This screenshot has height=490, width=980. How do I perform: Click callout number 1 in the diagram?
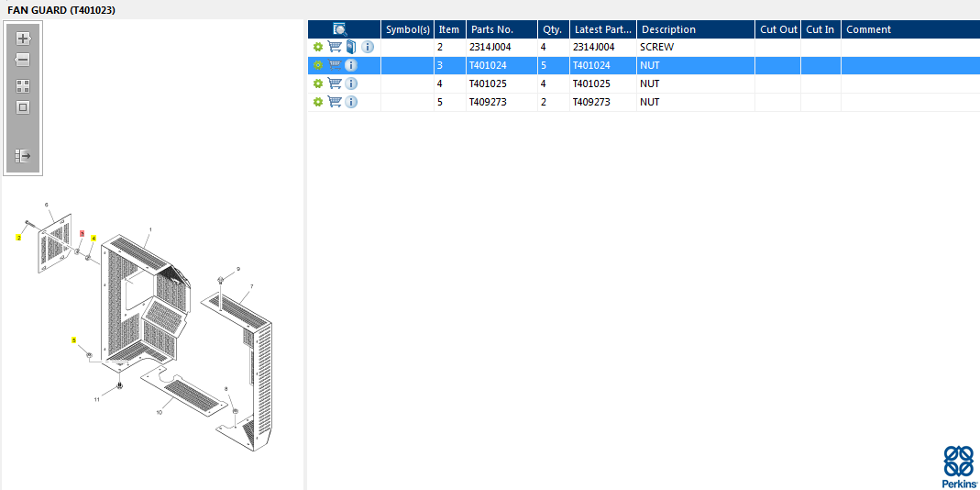point(150,229)
